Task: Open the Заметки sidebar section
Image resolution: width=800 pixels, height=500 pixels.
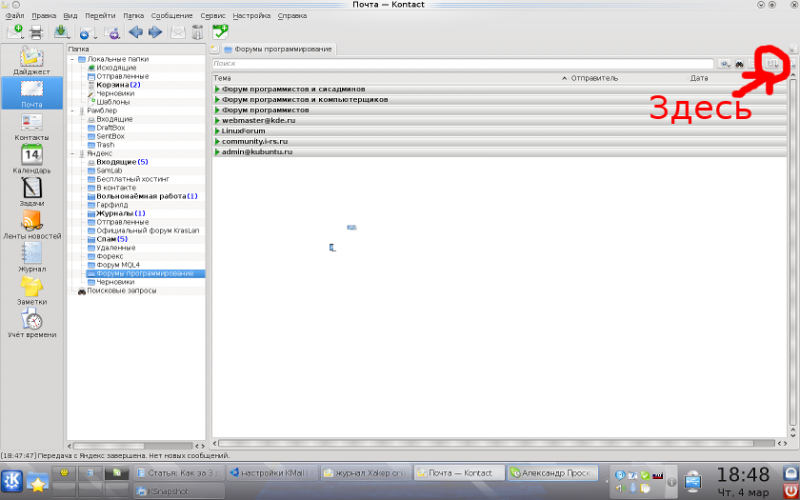Action: 32,290
